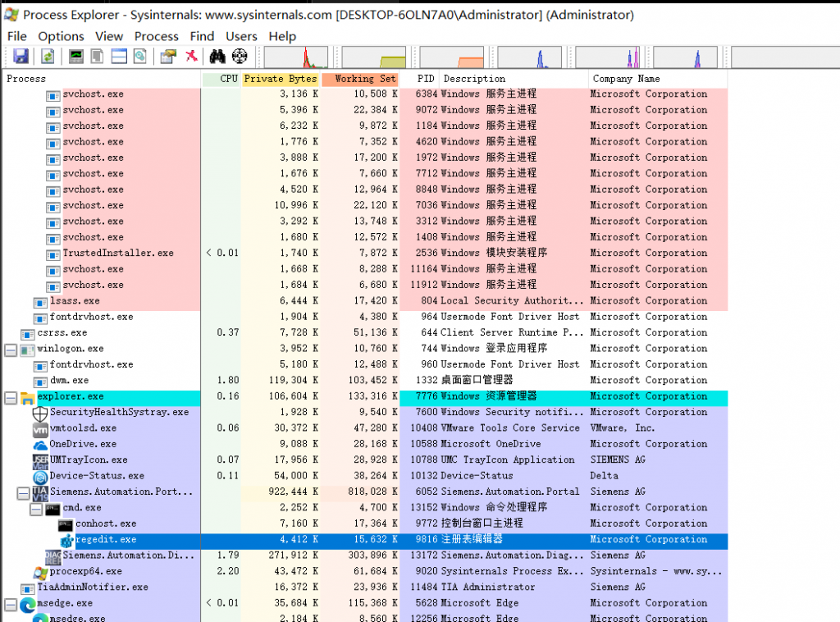Collapse the winlogon.exe tree node
This screenshot has height=622, width=840.
click(10, 350)
